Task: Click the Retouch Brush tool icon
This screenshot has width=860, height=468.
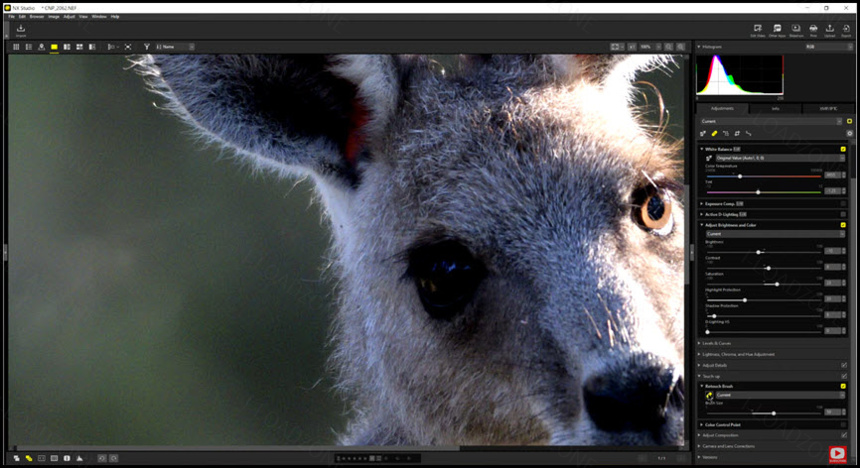Action: pyautogui.click(x=709, y=395)
